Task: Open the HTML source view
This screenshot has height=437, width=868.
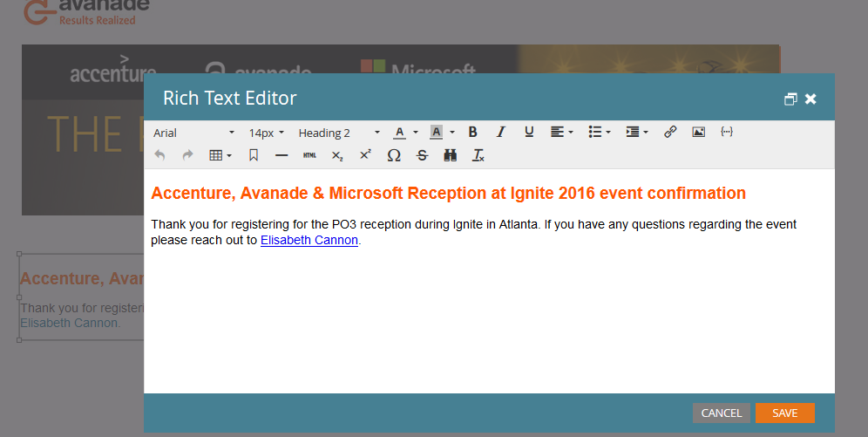Action: point(309,155)
